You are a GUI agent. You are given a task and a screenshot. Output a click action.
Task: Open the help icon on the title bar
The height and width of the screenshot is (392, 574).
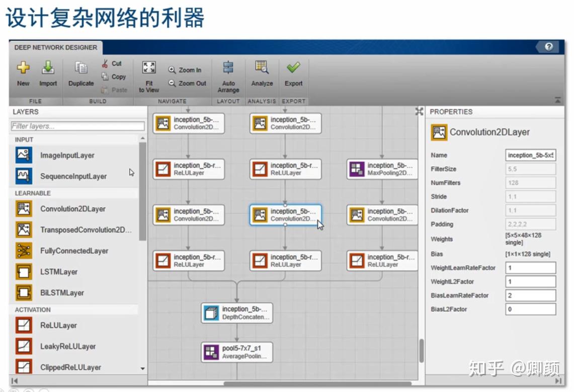pos(548,46)
